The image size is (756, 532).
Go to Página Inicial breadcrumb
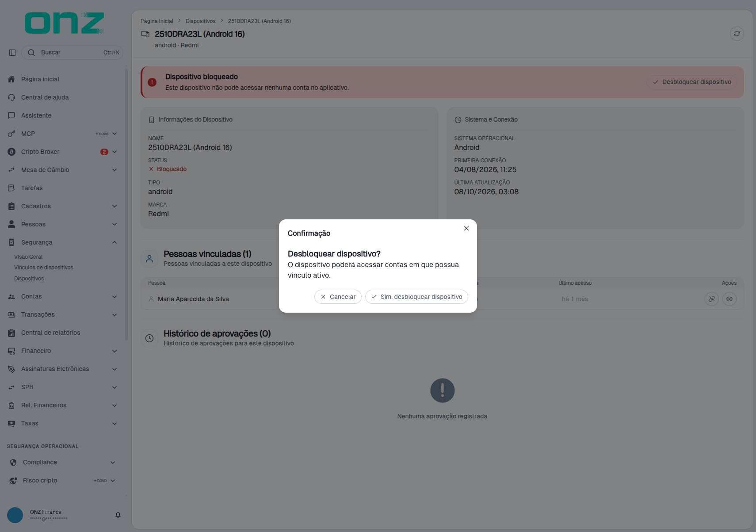click(157, 21)
